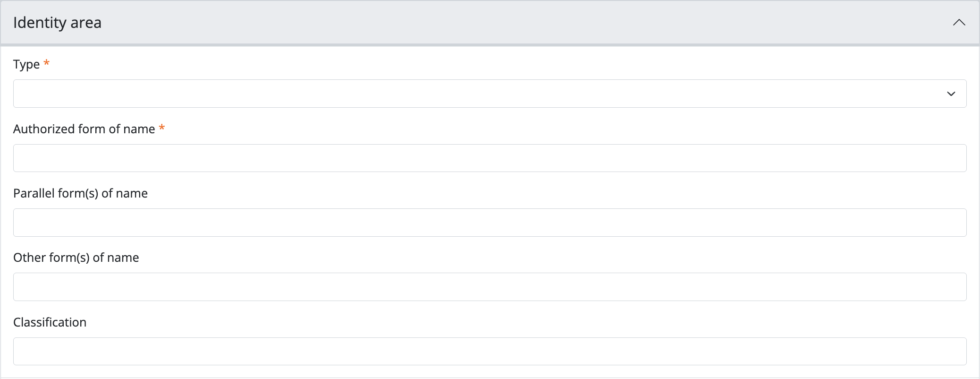Collapse the Identity area section chevron
The width and height of the screenshot is (980, 379).
click(x=959, y=23)
